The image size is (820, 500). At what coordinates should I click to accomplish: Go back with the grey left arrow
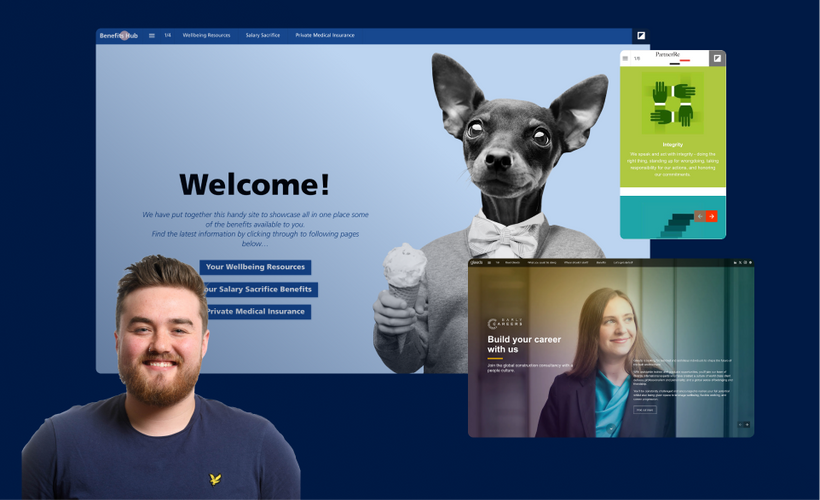[700, 216]
